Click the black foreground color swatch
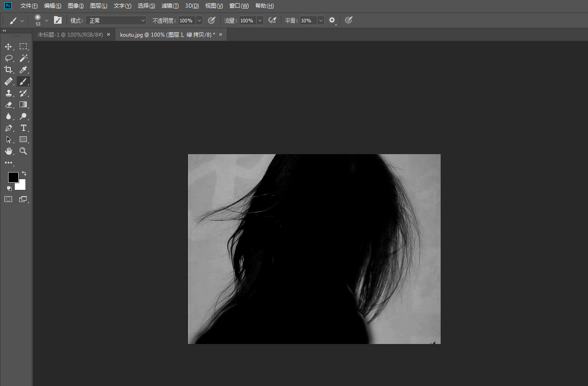The height and width of the screenshot is (386, 588). (13, 176)
